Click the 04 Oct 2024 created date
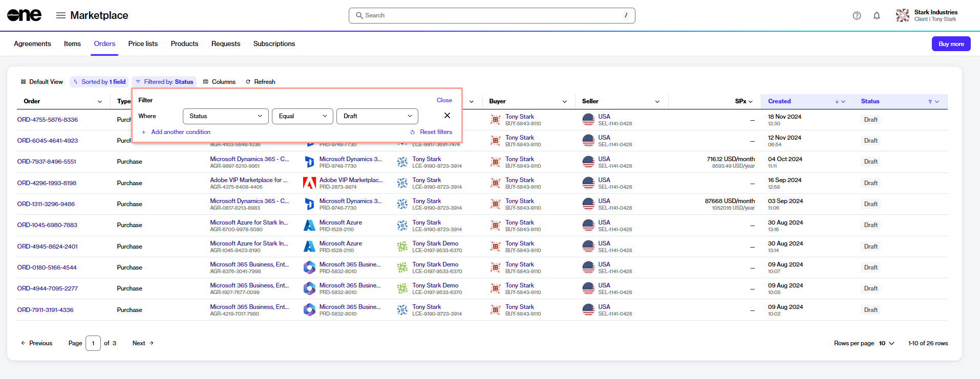The image size is (980, 379). click(785, 159)
